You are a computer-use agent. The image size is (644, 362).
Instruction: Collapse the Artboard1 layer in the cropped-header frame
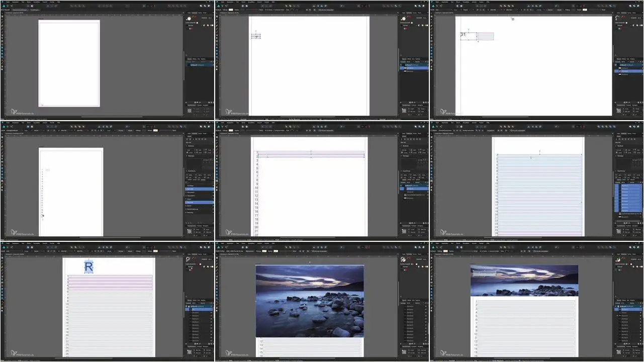pos(616,306)
